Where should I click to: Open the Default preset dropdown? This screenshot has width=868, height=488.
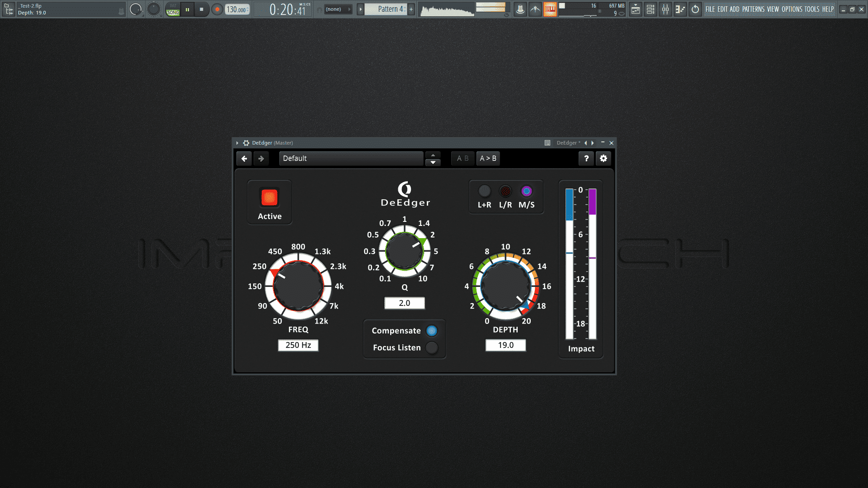[x=351, y=159]
